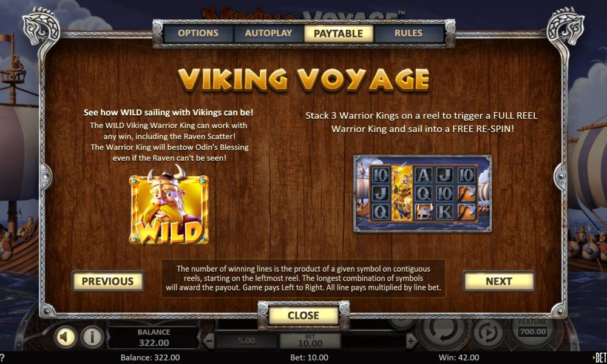Screen dimensions: 607x364
Task: Switch to the RULES tab
Action: (x=409, y=33)
